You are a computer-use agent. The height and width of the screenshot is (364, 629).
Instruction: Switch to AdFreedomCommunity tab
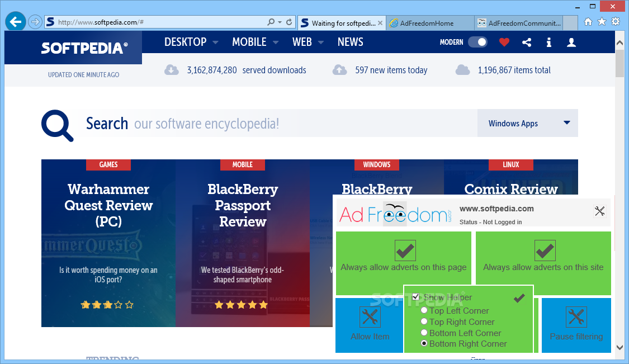point(519,23)
